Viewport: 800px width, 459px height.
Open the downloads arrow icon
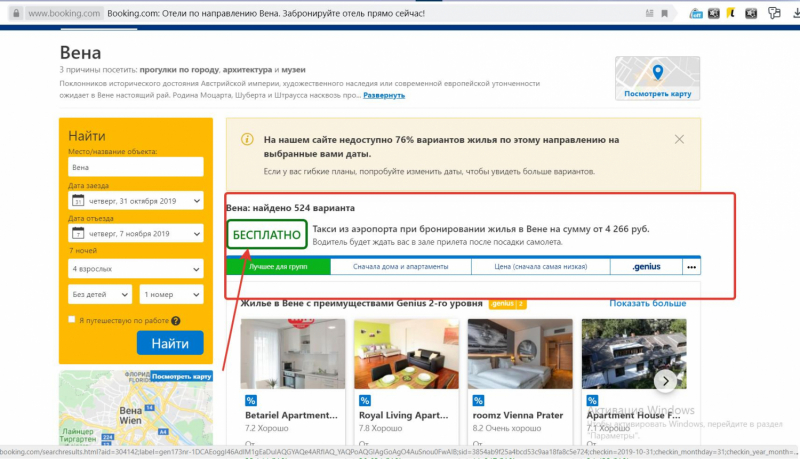pos(795,13)
